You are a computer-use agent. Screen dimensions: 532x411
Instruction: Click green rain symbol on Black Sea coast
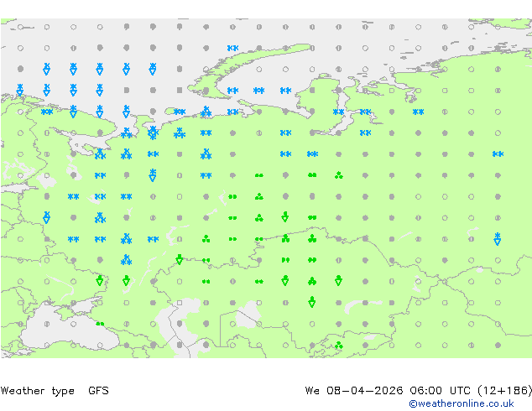coord(100,324)
